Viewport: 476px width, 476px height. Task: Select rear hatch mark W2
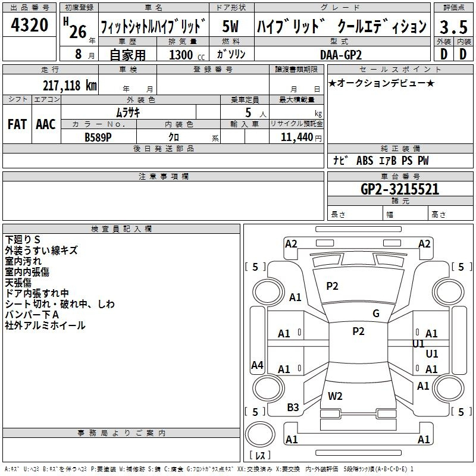click(335, 396)
